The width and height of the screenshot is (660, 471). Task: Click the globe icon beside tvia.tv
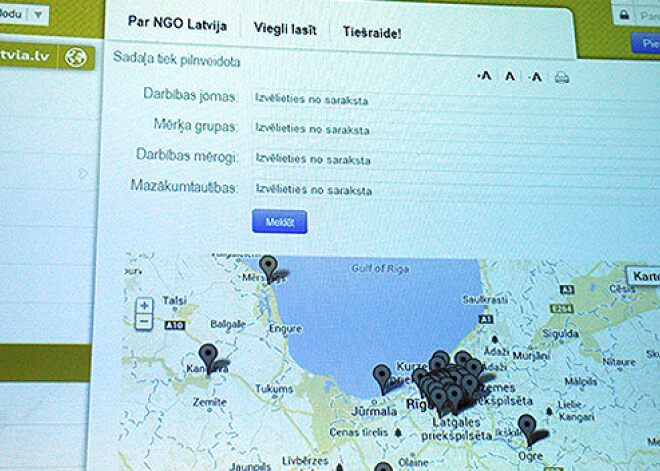click(x=74, y=57)
